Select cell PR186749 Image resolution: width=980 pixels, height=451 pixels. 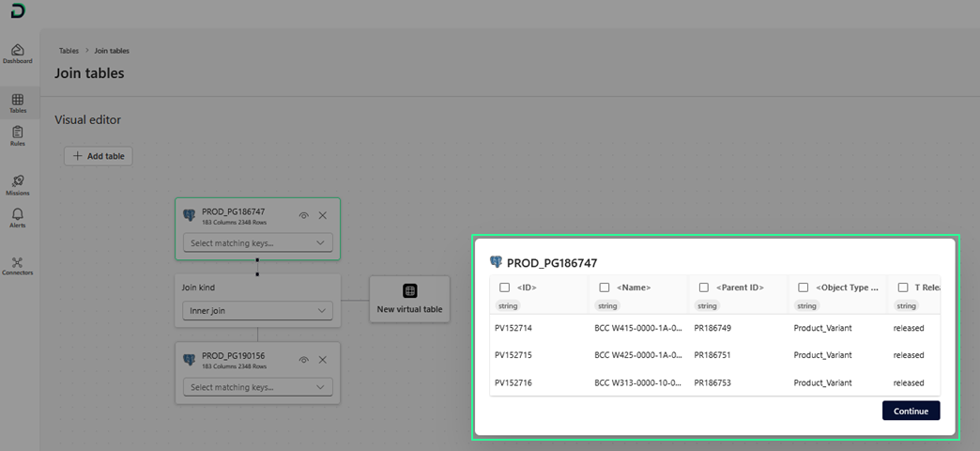tap(712, 328)
